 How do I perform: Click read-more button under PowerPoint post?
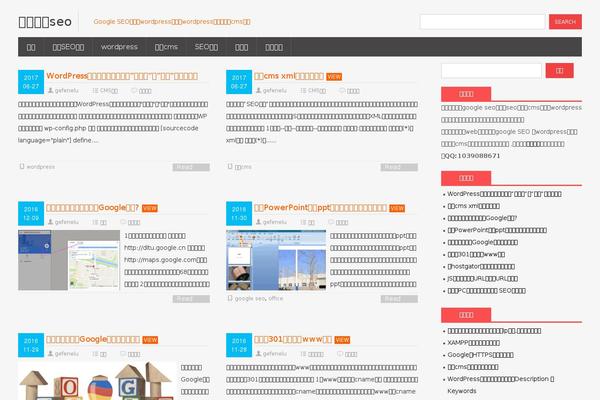(399, 299)
